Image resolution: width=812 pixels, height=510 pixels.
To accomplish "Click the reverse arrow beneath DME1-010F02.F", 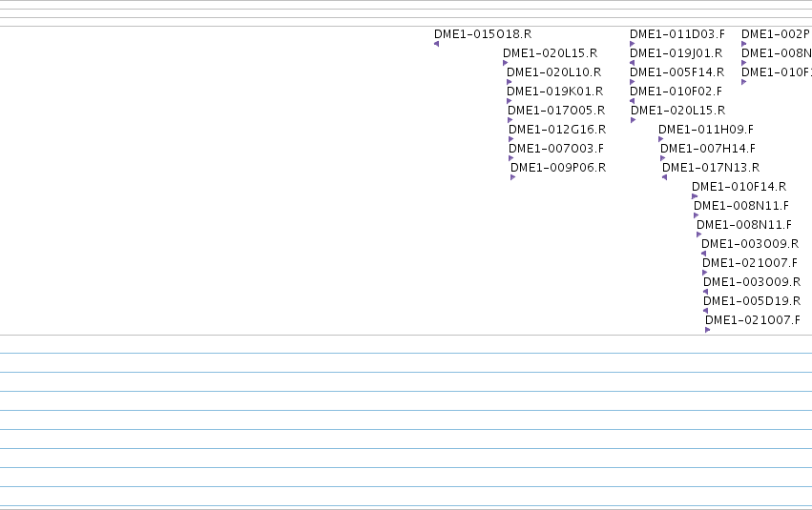I will 633,101.
